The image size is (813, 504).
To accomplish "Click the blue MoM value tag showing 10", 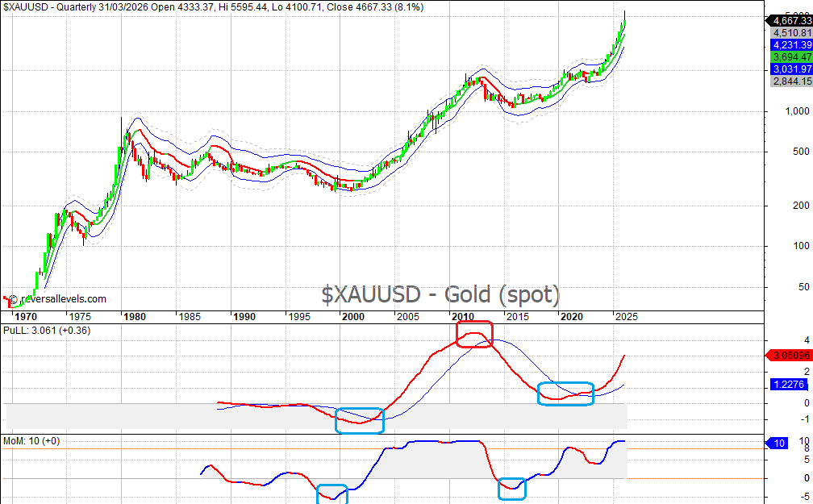I will pos(778,444).
